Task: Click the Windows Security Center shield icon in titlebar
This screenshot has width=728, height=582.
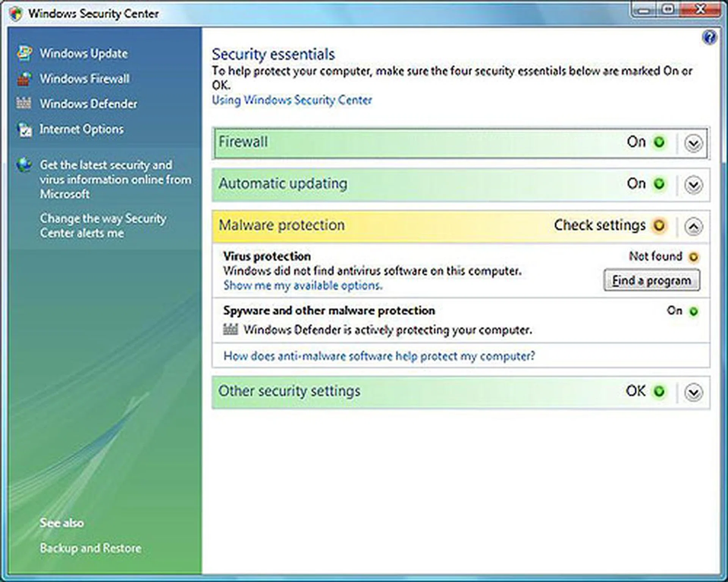Action: (x=14, y=13)
